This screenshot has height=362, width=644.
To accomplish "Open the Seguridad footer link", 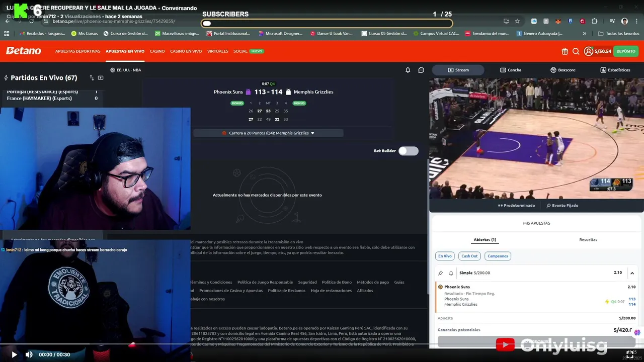I will pyautogui.click(x=307, y=283).
